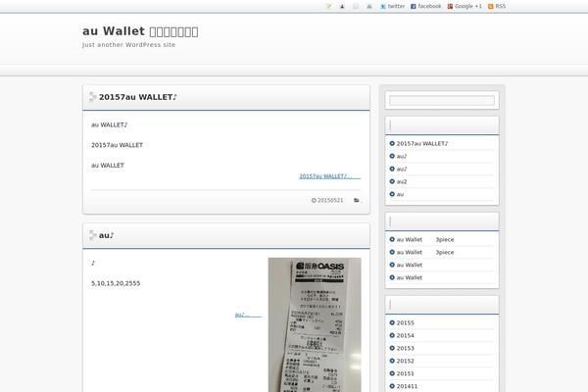Screen dimensions: 588x392
Task: Focus the sidebar search field
Action: pos(442,101)
